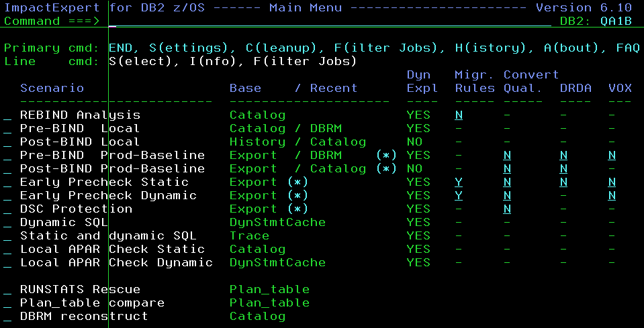
Task: Select the Post-BIND Local scenario
Action: pyautogui.click(x=7, y=142)
